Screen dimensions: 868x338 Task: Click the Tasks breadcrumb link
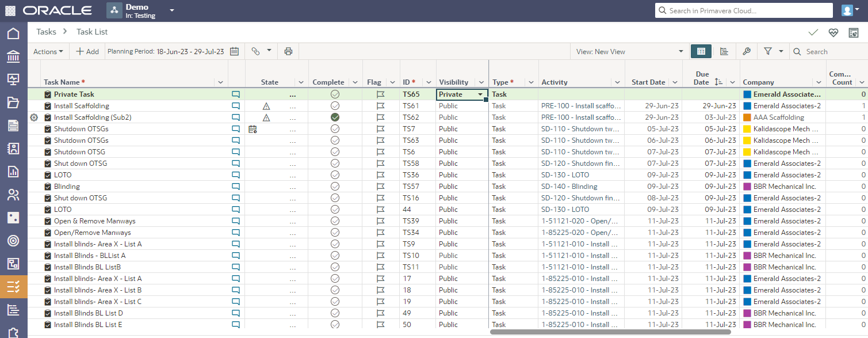[46, 32]
